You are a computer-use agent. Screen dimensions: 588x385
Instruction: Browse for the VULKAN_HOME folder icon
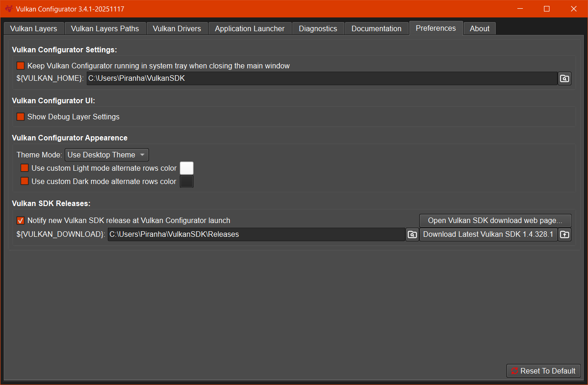[x=565, y=78]
